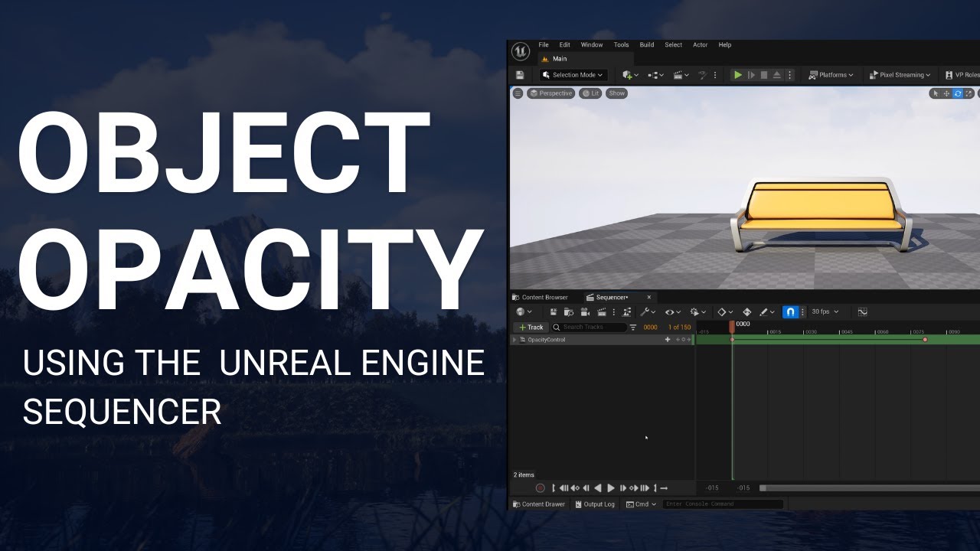This screenshot has height=551, width=980.
Task: Open the Blueprints toolbar dropdown
Action: coord(656,75)
